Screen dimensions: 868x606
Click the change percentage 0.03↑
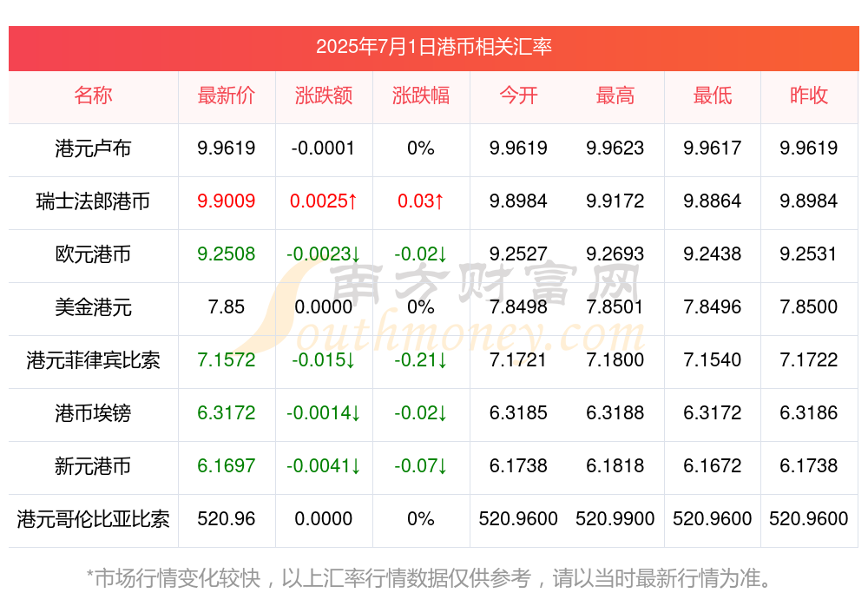421,201
